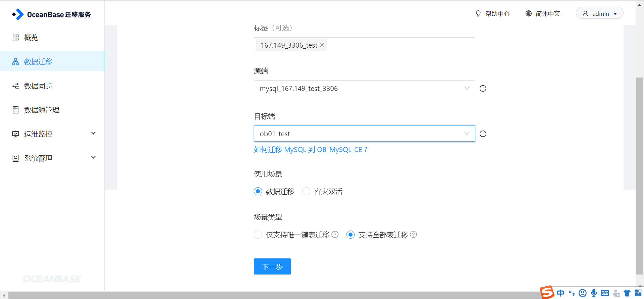Click the 运维监控 monitor icon
The width and height of the screenshot is (644, 299).
pyautogui.click(x=15, y=134)
